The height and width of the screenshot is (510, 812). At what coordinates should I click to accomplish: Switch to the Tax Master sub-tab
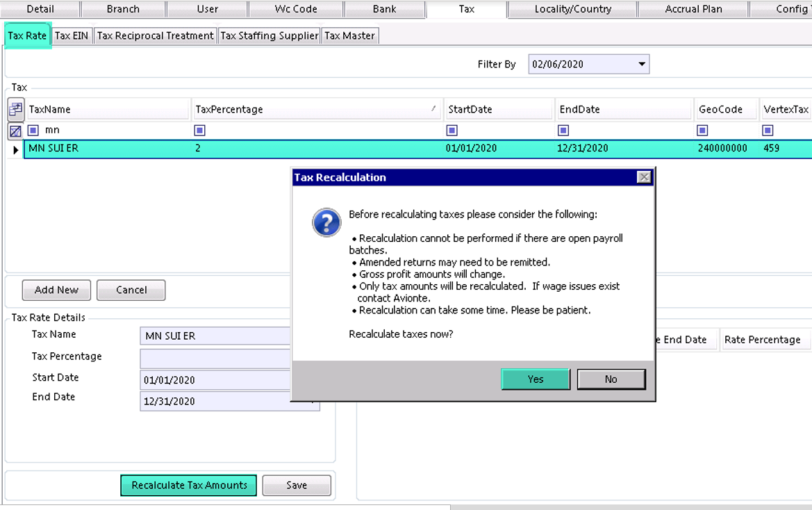[349, 35]
